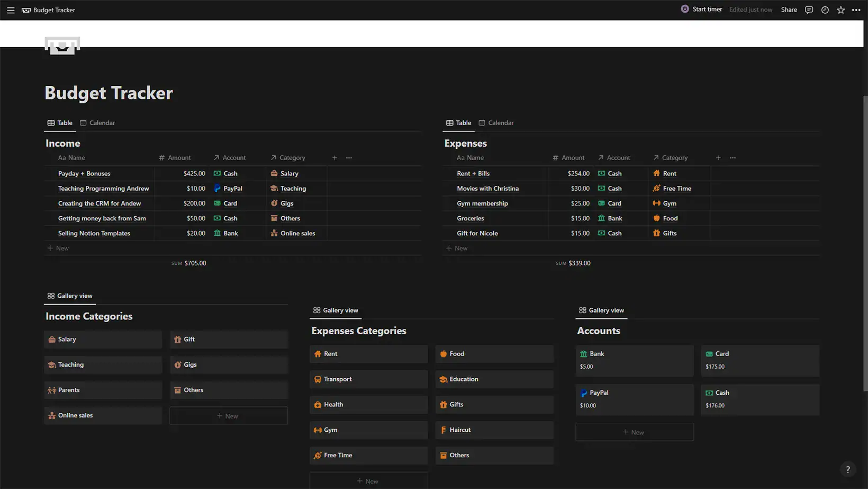Switch Expenses view to Calendar tab

(496, 123)
